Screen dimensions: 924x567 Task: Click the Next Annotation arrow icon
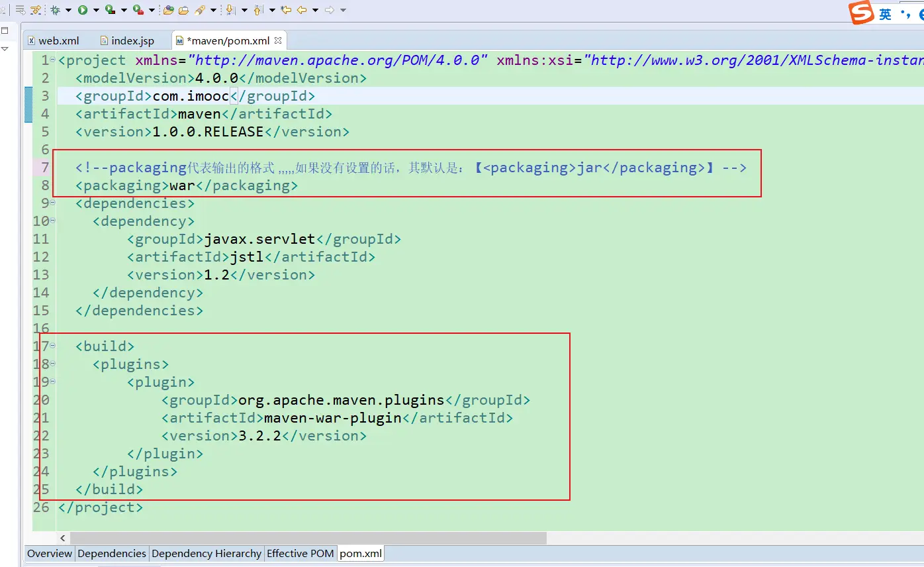coord(230,10)
